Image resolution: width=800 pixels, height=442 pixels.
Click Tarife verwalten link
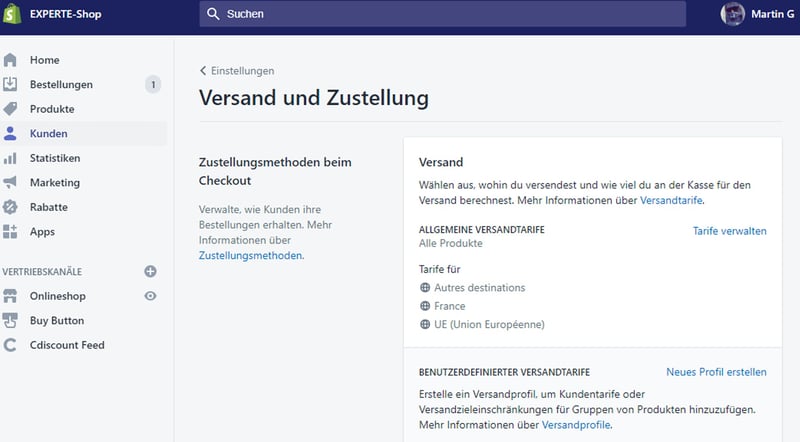click(x=729, y=231)
